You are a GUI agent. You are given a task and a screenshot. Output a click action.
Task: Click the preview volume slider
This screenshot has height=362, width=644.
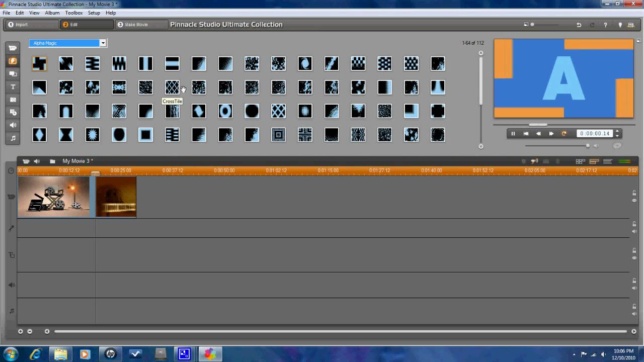[x=558, y=146]
